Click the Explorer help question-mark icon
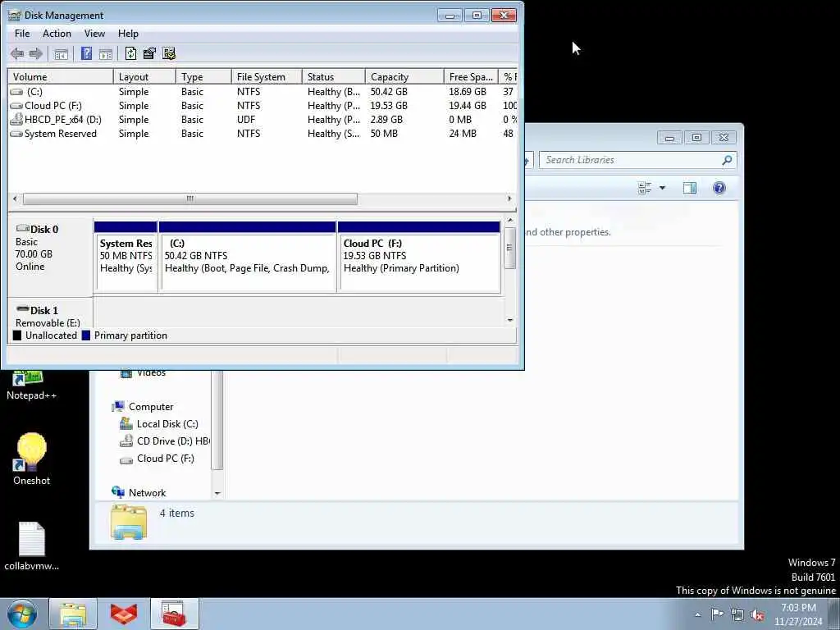 719,188
